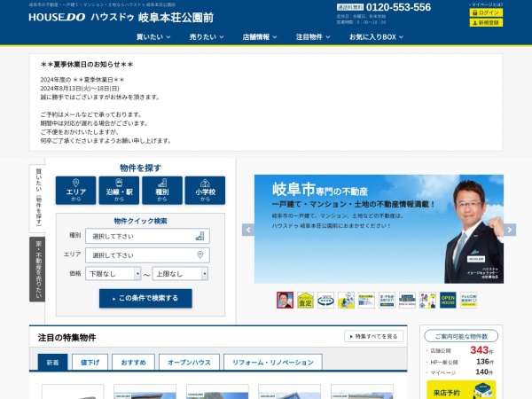Select the オンライン査定 slider thumbnail

(305, 300)
